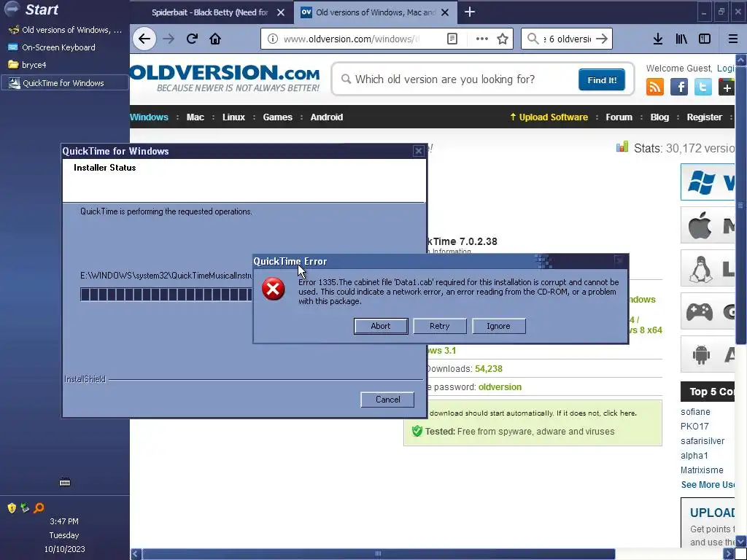Open the Games controller category tile
This screenshot has width=747, height=560.
pyautogui.click(x=708, y=311)
